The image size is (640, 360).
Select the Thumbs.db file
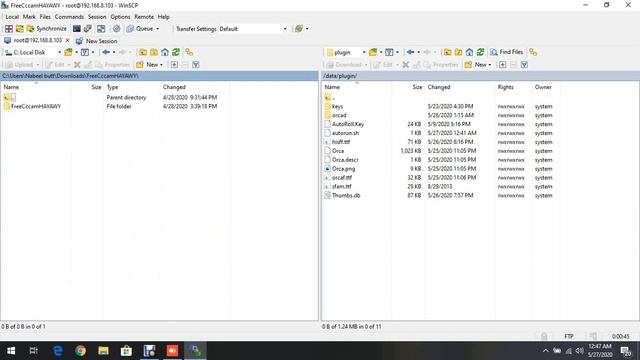[346, 195]
